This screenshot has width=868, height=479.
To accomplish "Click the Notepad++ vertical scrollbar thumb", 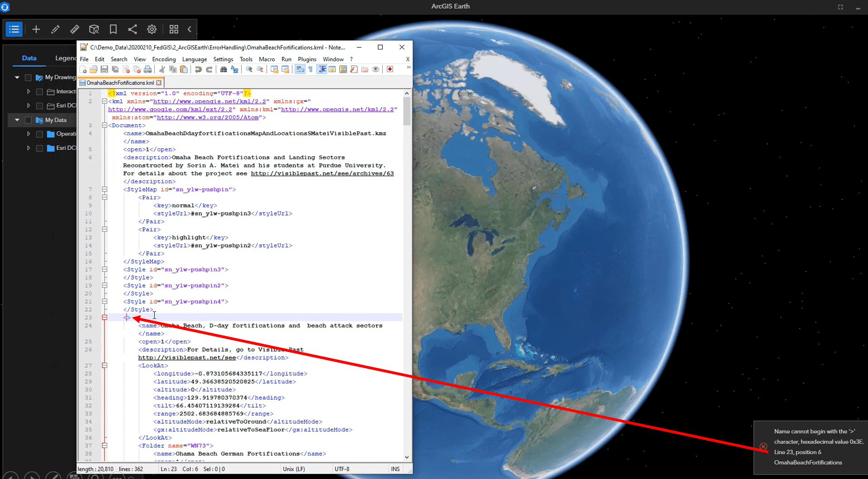I will click(407, 111).
